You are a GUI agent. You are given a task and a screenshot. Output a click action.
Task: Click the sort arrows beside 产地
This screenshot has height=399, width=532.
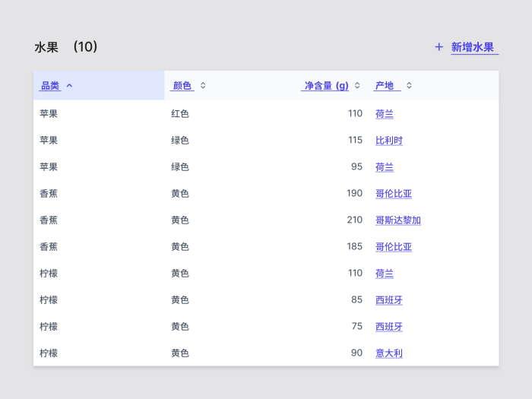409,86
